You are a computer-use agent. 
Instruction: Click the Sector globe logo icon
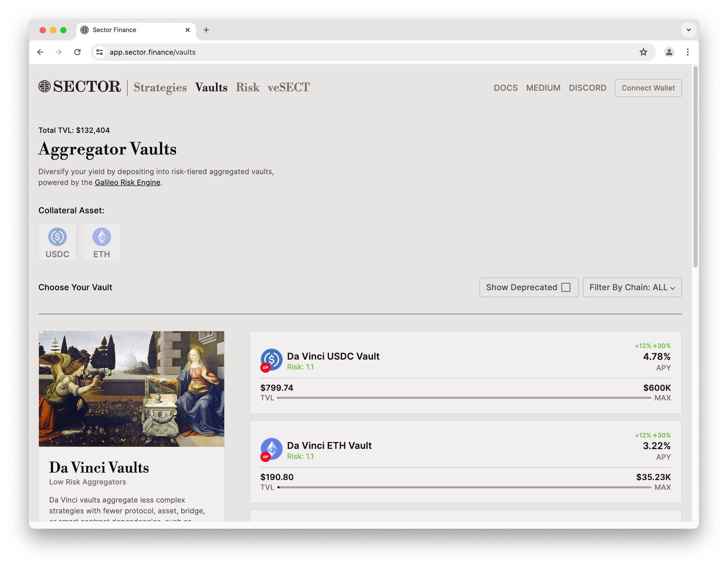(x=44, y=86)
